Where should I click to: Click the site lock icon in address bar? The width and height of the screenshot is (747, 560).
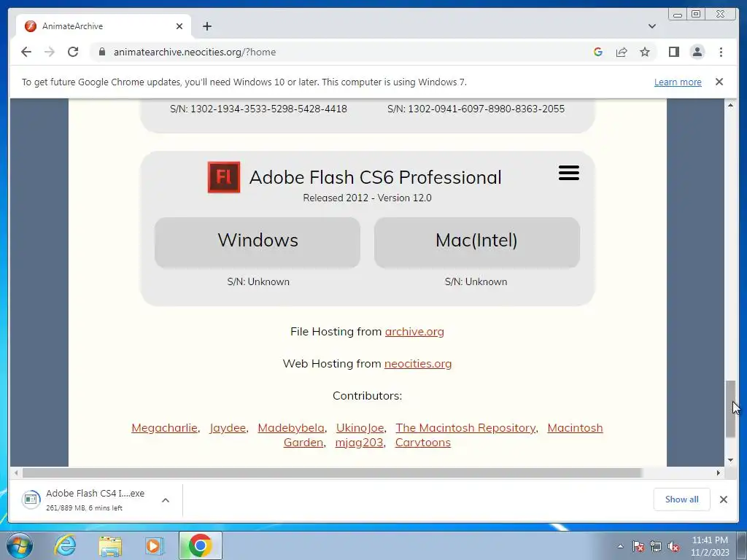(x=102, y=52)
